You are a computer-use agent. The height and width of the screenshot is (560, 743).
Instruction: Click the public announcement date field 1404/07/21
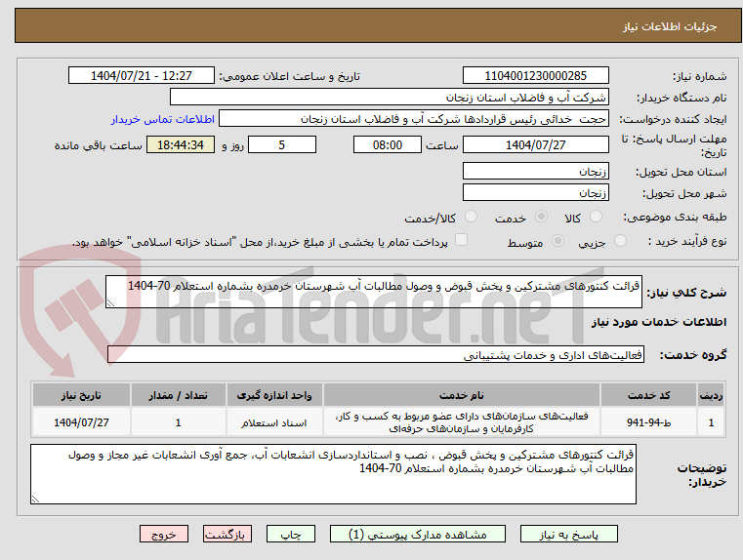click(142, 75)
